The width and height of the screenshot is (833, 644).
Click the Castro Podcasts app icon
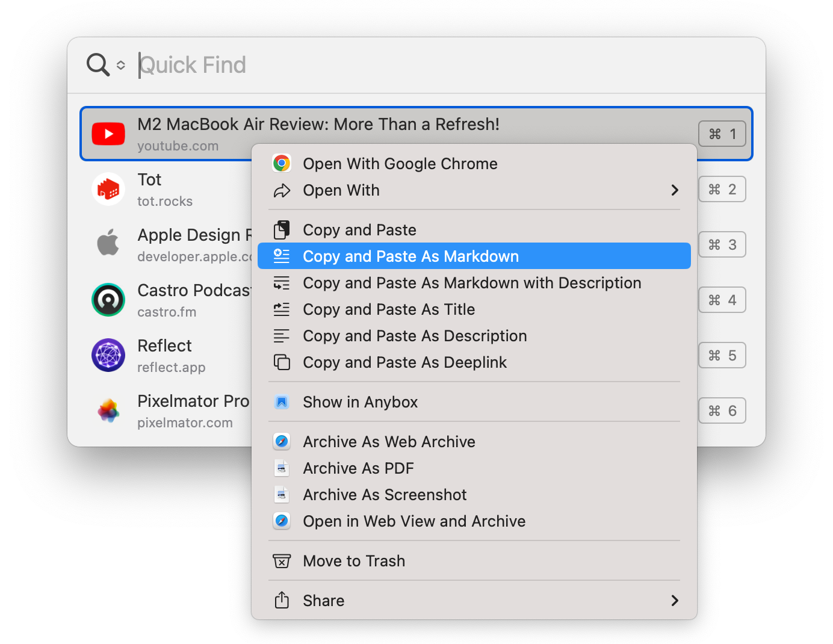tap(108, 300)
